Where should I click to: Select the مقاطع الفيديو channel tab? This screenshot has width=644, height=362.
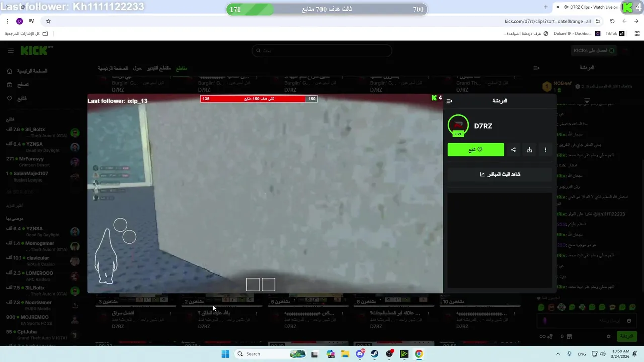tap(158, 68)
